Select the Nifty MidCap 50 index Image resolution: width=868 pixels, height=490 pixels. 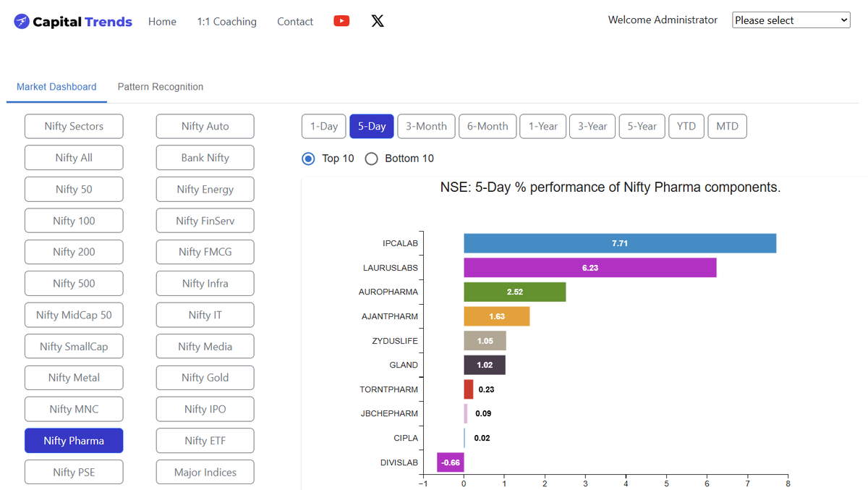[74, 315]
